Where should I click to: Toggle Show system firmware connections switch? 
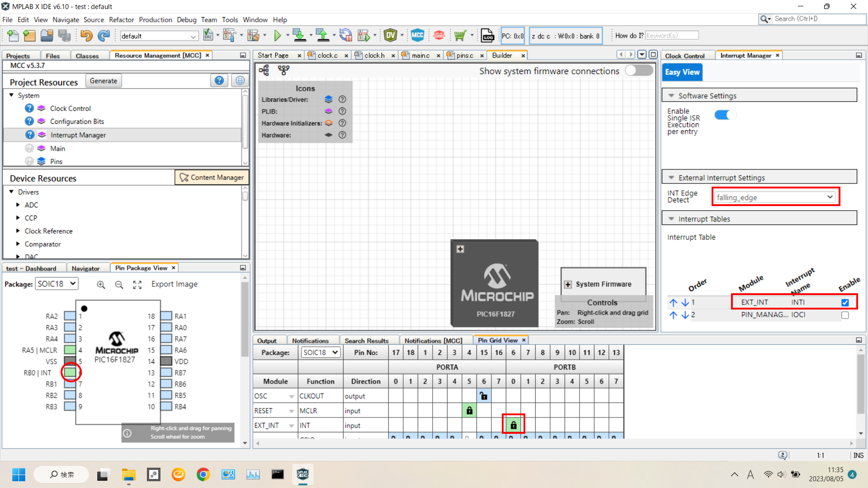pos(639,71)
